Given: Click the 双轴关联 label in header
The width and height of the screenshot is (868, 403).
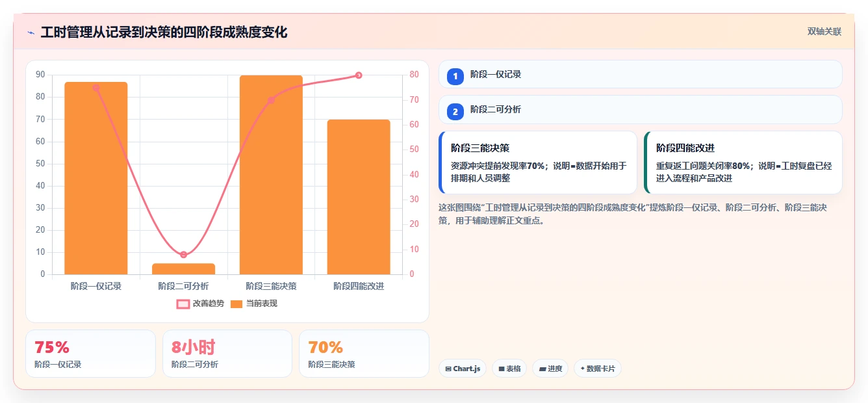Looking at the screenshot, I should tap(824, 32).
